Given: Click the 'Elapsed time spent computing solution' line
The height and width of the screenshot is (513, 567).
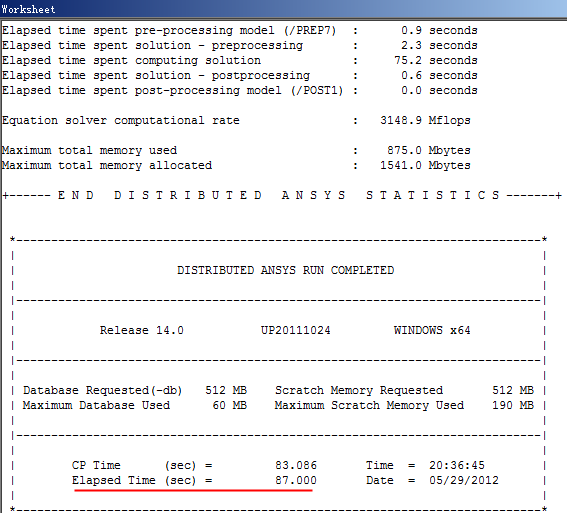Looking at the screenshot, I should (131, 60).
